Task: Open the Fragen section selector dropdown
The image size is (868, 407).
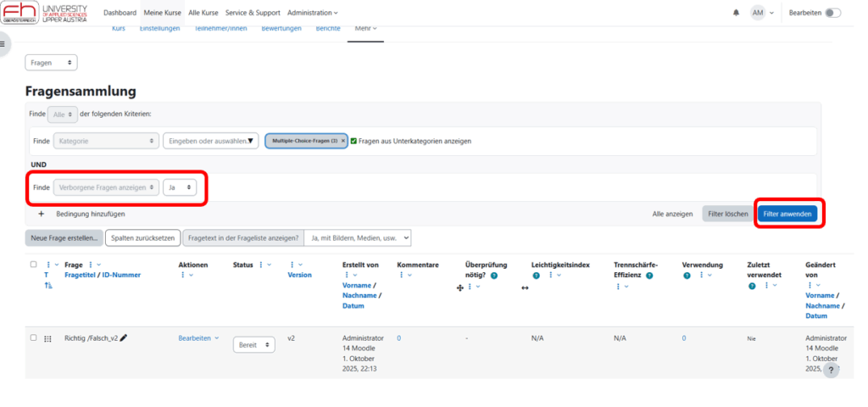Action: pos(51,63)
